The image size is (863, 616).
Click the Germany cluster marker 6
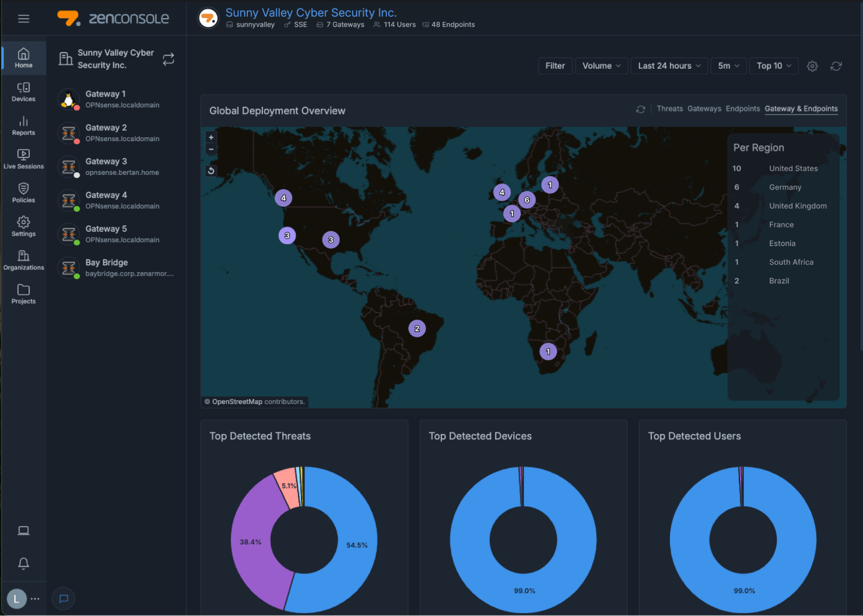(527, 200)
